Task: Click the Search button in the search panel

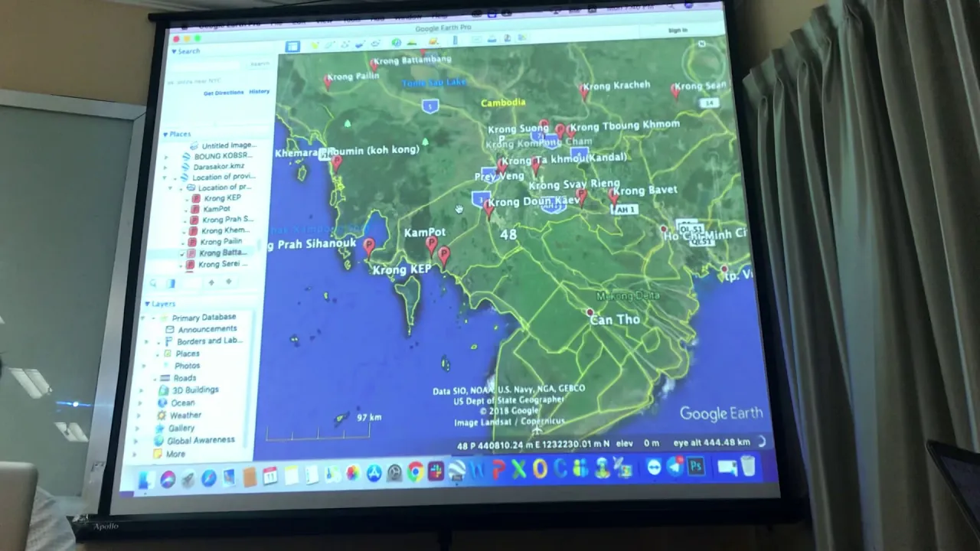Action: (260, 64)
